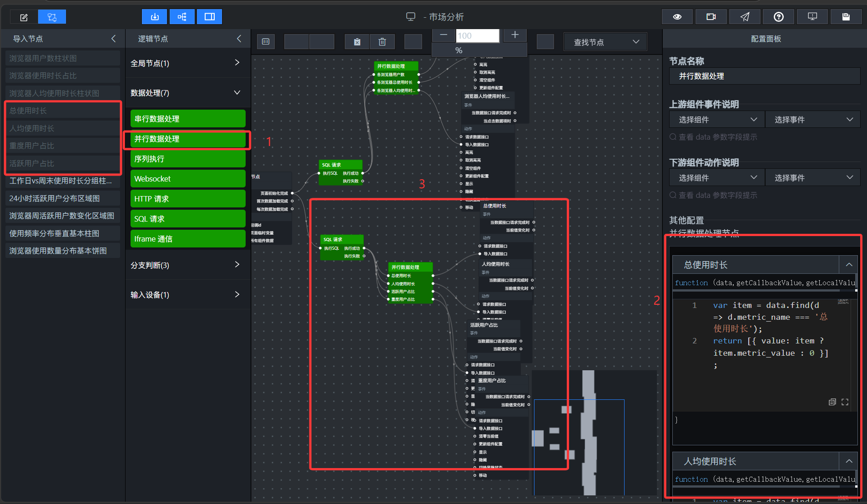The width and height of the screenshot is (867, 504).
Task: Collapse the 导入节点 panel chevron
Action: [113, 39]
